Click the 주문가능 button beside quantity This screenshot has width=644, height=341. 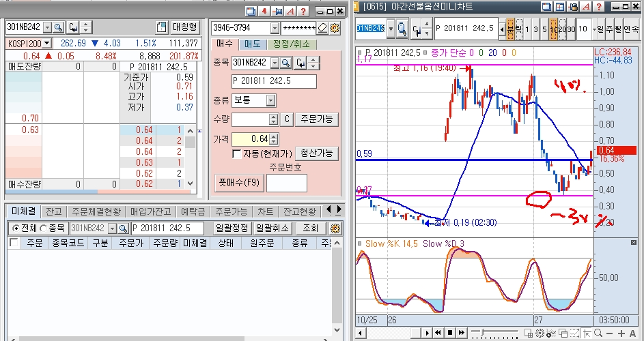(x=316, y=119)
